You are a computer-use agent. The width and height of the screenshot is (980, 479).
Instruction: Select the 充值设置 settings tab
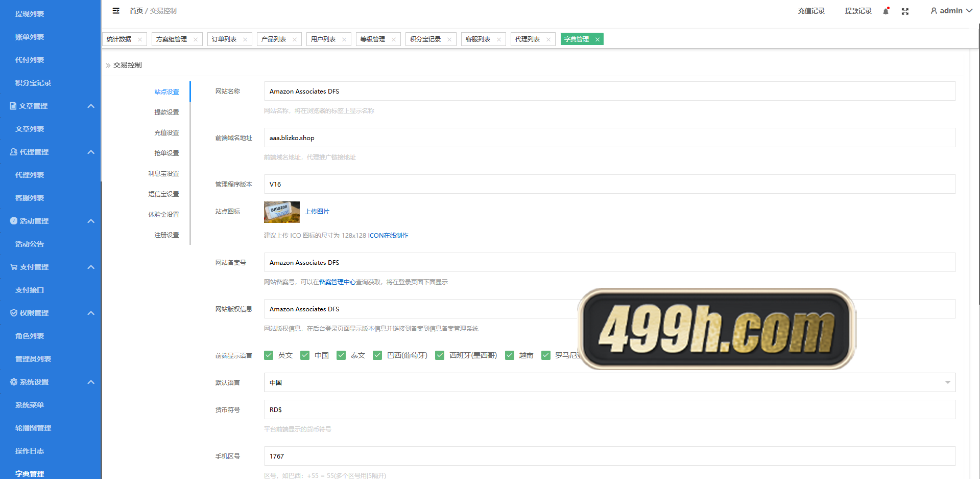pos(166,132)
